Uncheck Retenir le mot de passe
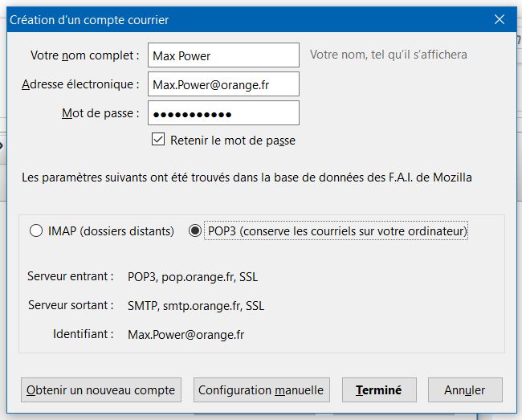The image size is (522, 420). point(158,141)
